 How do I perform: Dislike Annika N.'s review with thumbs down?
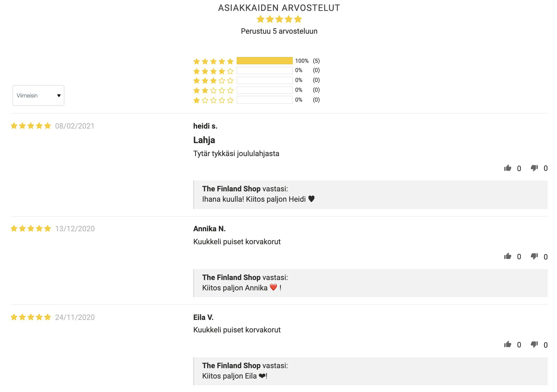pos(534,256)
